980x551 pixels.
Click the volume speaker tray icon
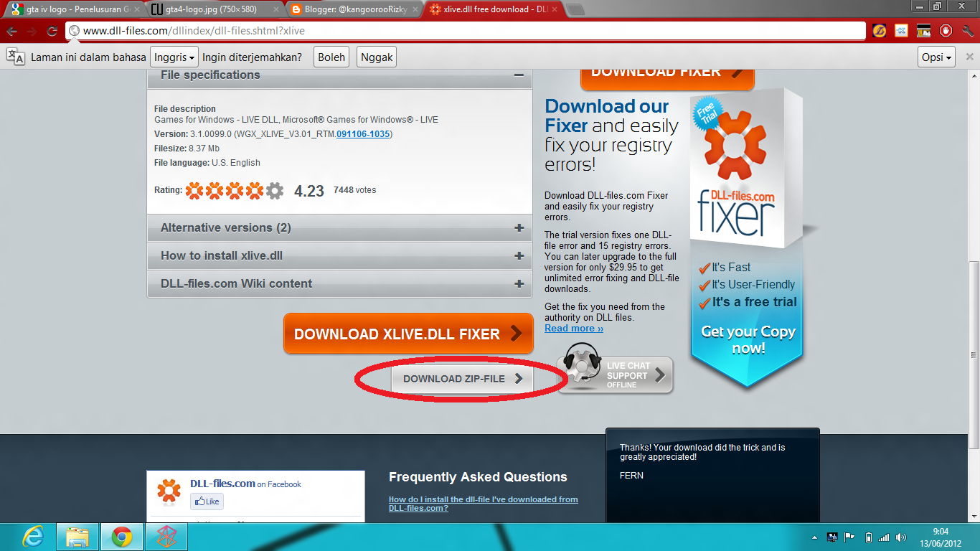[900, 537]
